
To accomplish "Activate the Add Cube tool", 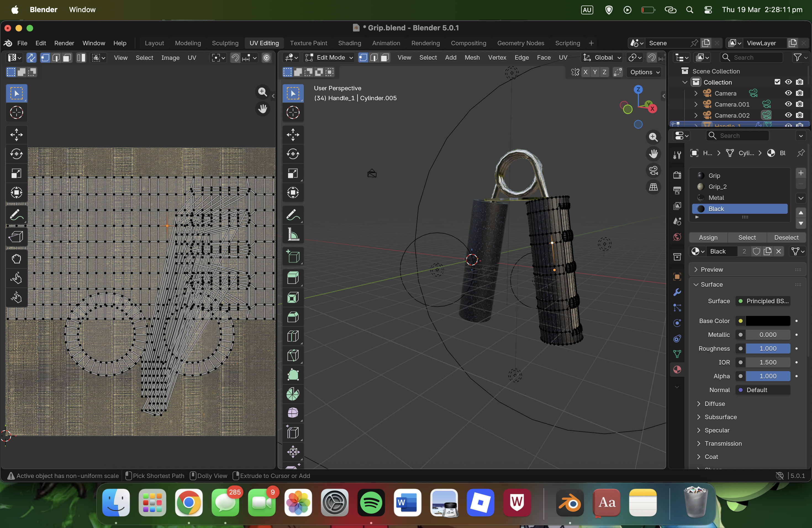I will [x=293, y=257].
